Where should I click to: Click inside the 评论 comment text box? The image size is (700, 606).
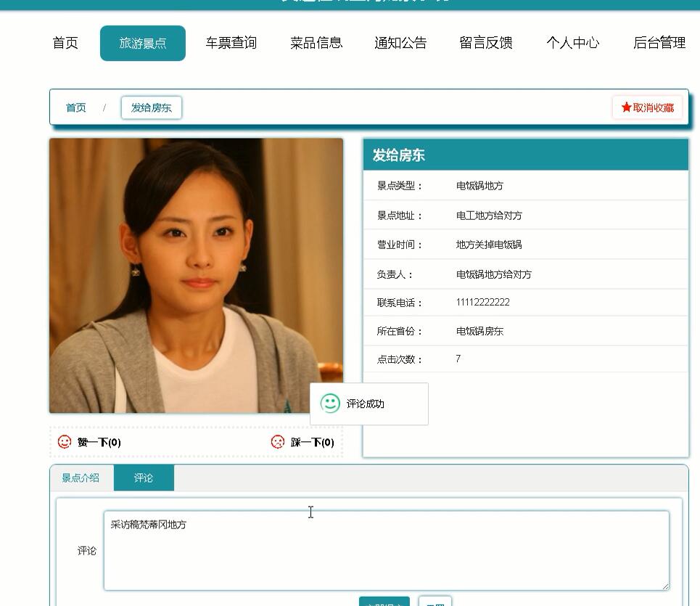click(384, 549)
